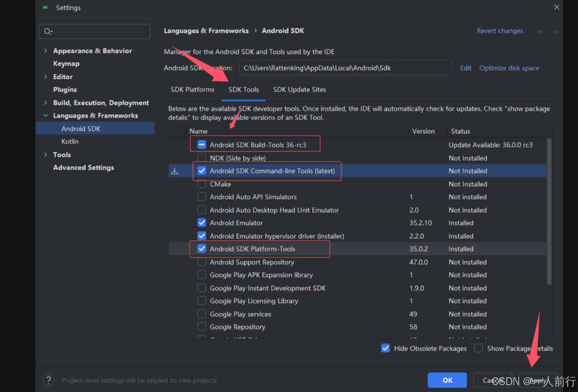Click the Revert changes link
The height and width of the screenshot is (392, 578).
[500, 31]
